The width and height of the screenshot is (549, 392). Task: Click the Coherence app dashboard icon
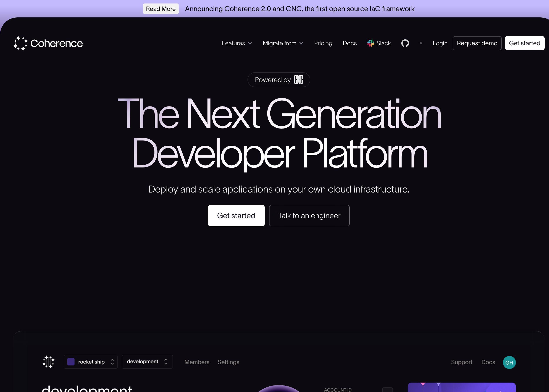48,362
